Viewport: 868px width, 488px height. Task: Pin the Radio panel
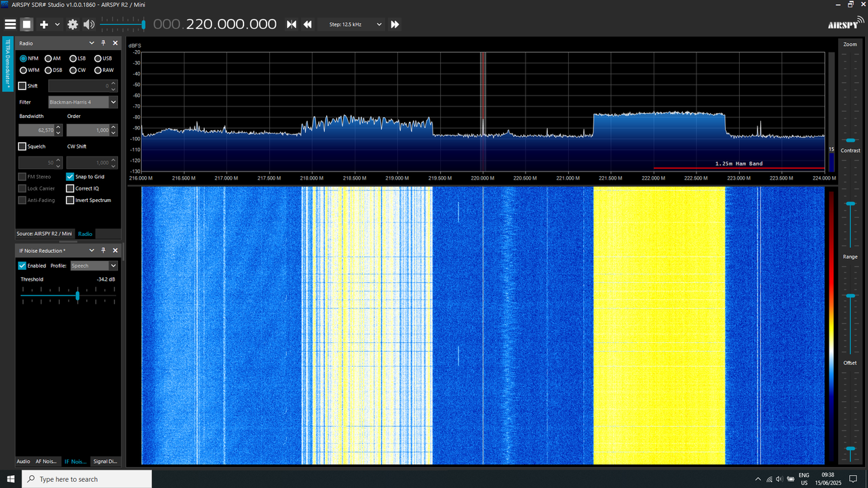103,43
